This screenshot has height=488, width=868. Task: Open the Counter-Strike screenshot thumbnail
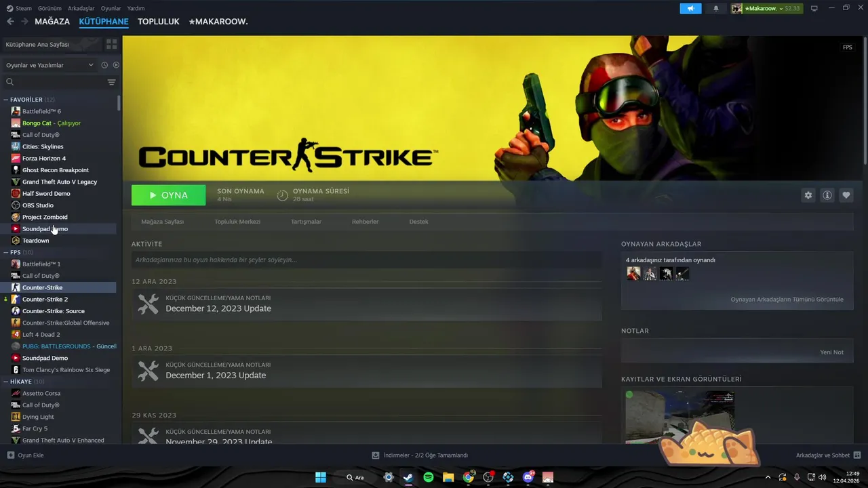(x=679, y=416)
